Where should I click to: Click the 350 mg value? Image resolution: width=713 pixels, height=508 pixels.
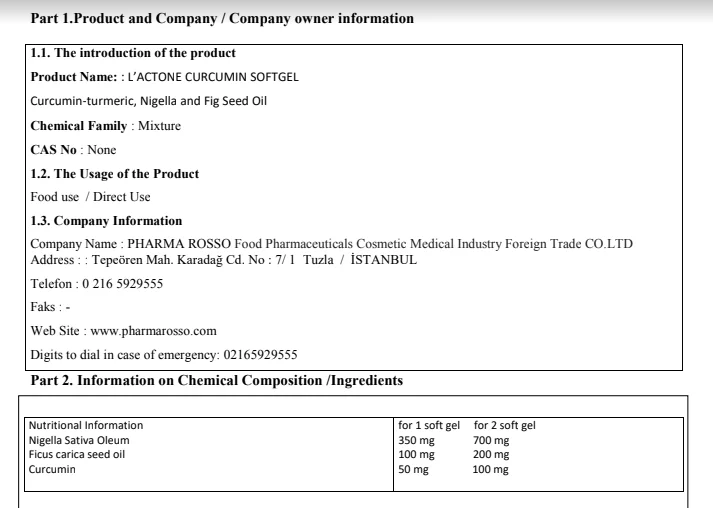click(x=414, y=440)
